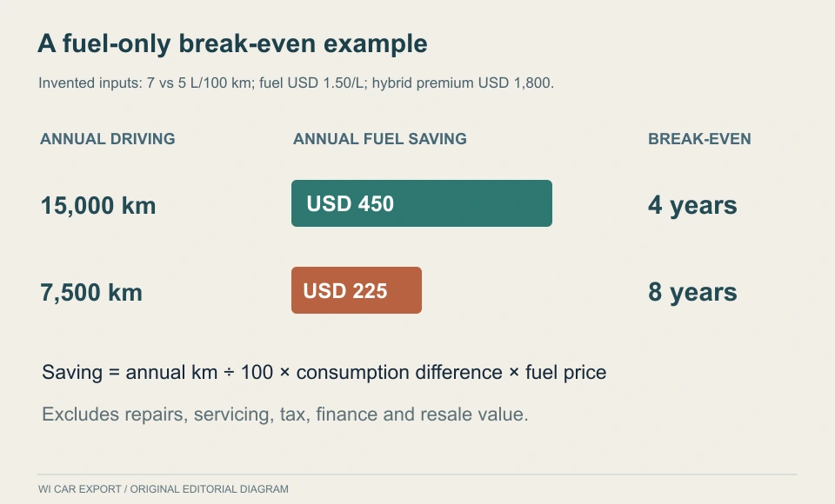Click the 'USD 450' label text

350,204
